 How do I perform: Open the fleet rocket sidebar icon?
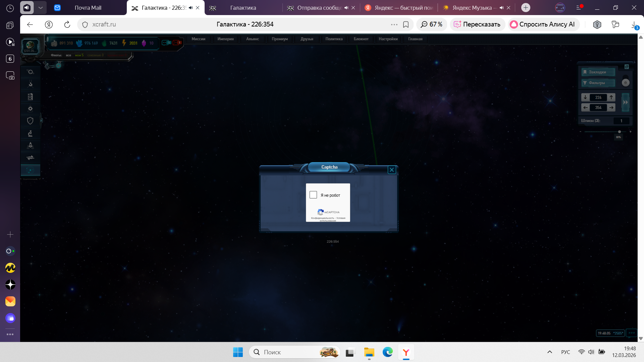click(x=30, y=145)
